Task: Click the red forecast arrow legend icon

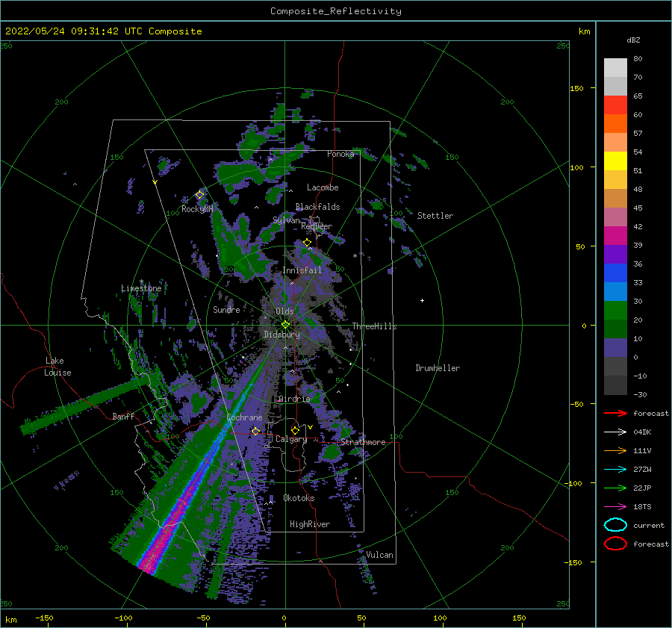Action: click(x=615, y=413)
